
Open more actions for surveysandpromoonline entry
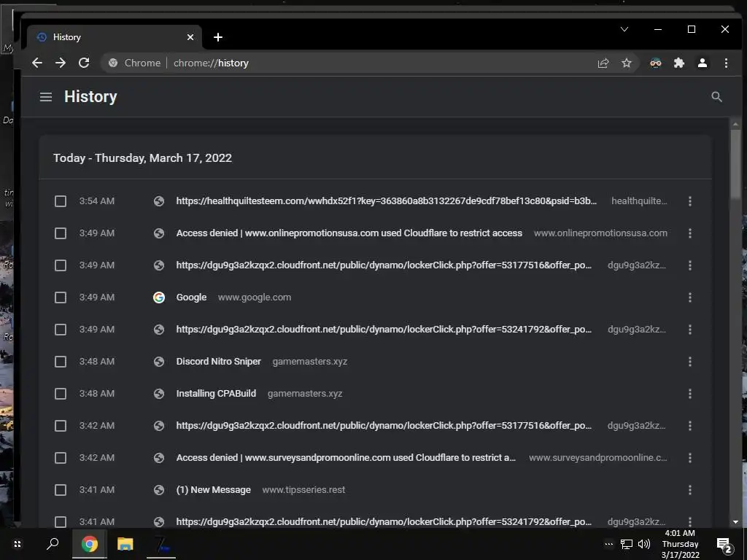690,458
